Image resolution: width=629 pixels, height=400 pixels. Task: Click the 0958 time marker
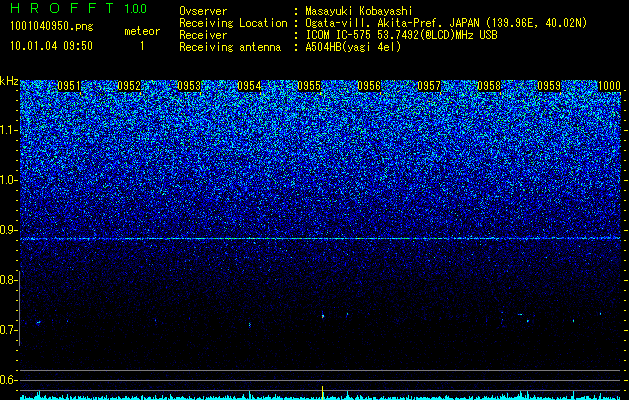pos(489,86)
